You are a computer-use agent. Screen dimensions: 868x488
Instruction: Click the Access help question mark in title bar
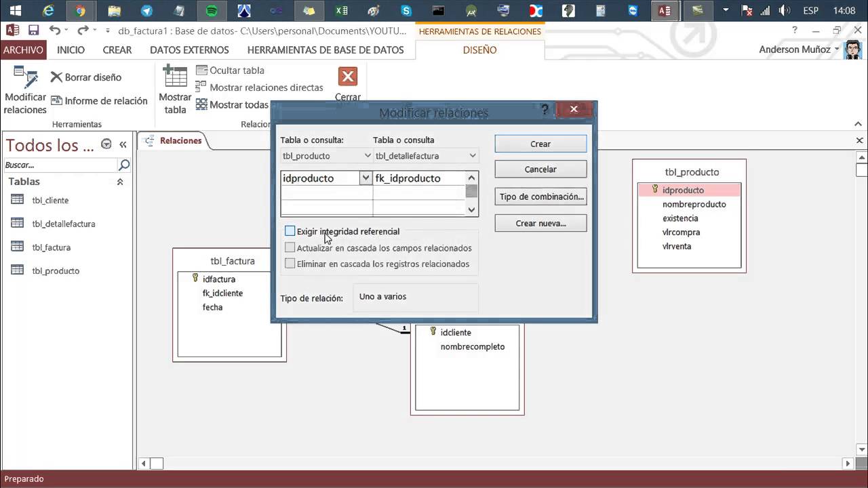795,30
